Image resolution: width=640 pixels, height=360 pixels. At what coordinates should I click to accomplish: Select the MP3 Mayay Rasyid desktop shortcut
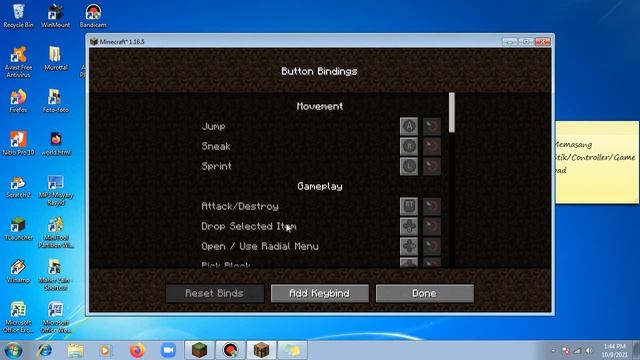56,190
